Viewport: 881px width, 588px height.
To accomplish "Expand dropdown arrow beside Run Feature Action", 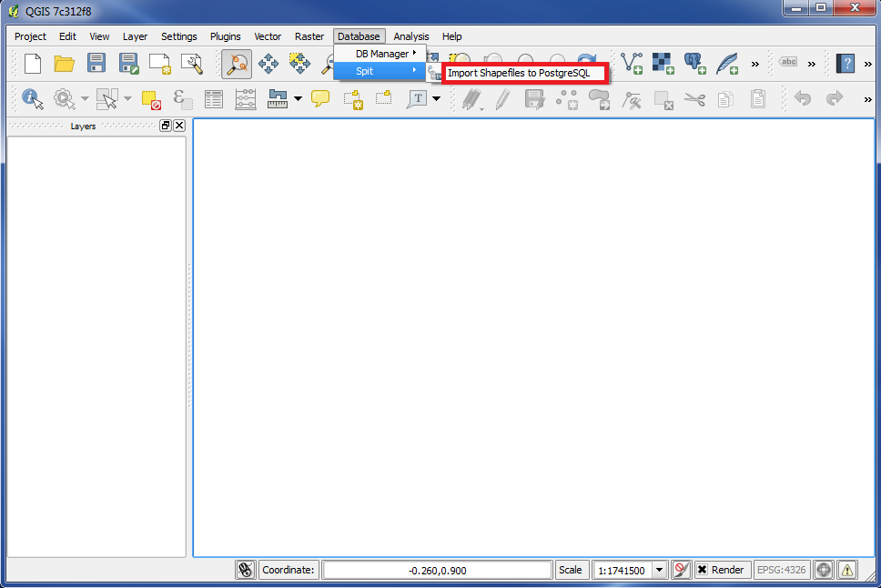I will click(85, 99).
